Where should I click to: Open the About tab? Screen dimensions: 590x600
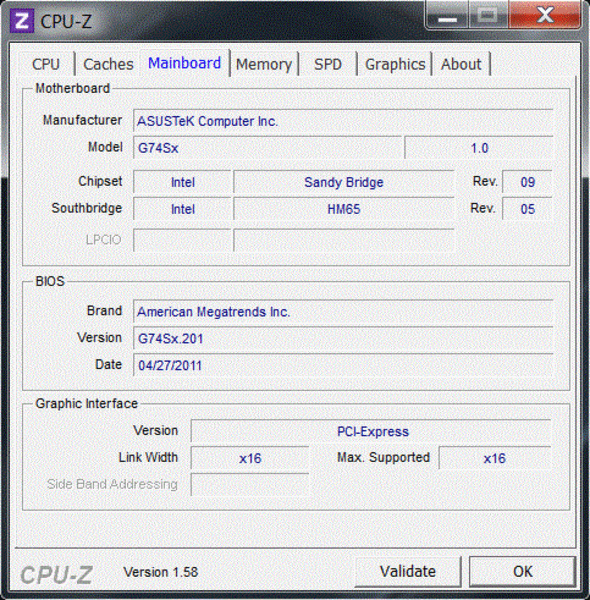[461, 64]
